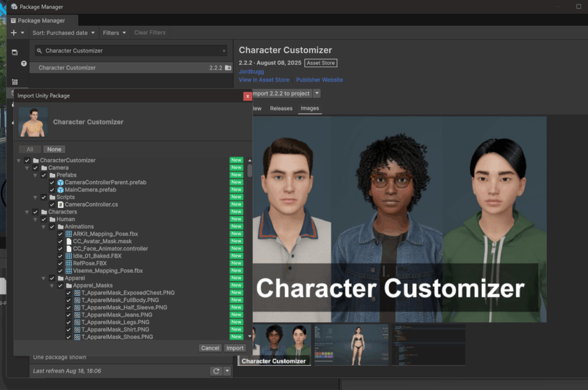Viewport: 588px width, 390px height.
Task: Click the add package plus icon
Action: tap(14, 33)
